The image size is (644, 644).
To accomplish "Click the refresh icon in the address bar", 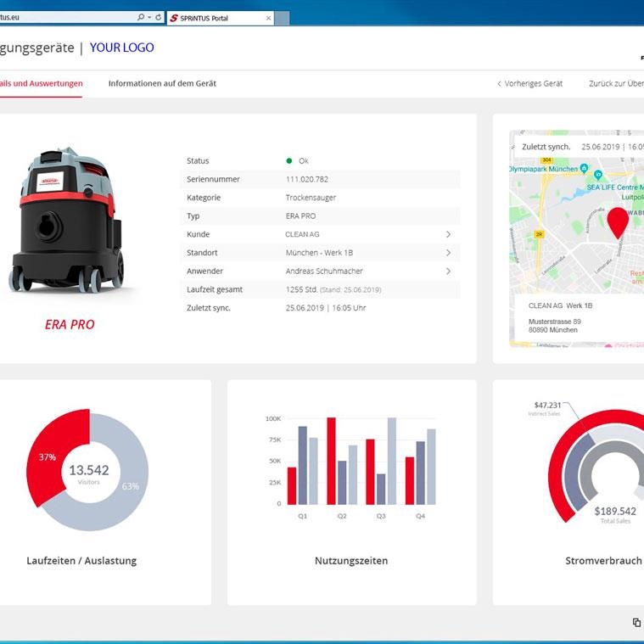I will pyautogui.click(x=159, y=18).
